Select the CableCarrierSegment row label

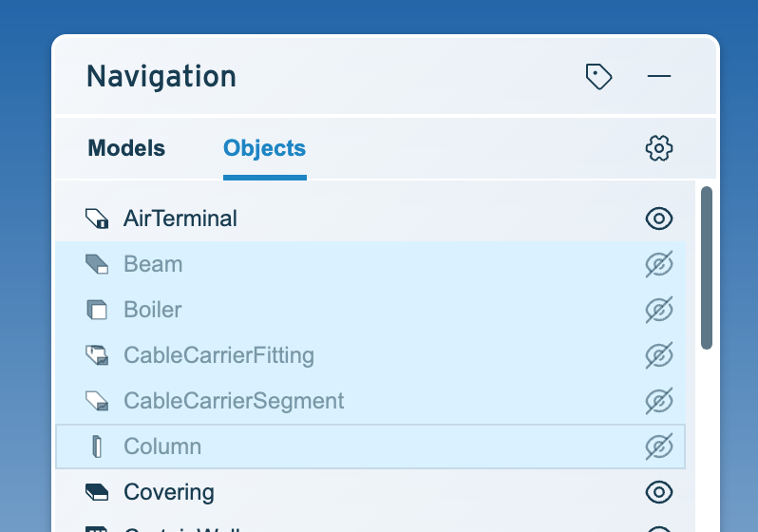coord(234,401)
